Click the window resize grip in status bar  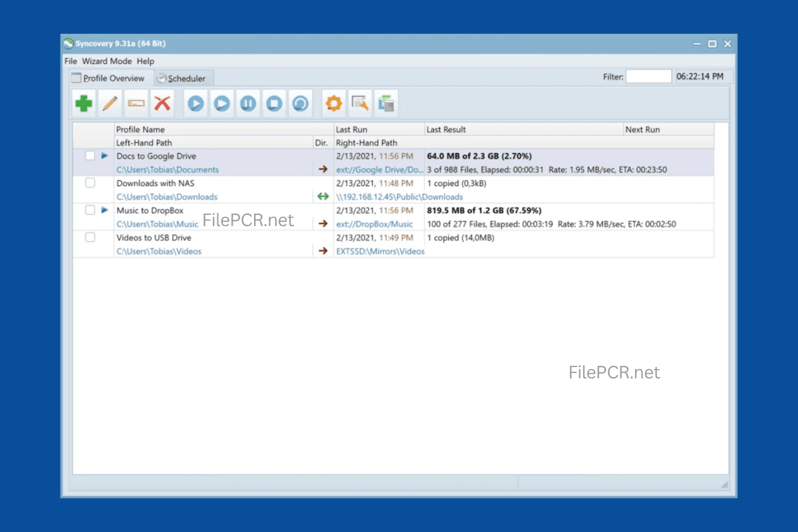pos(724,485)
